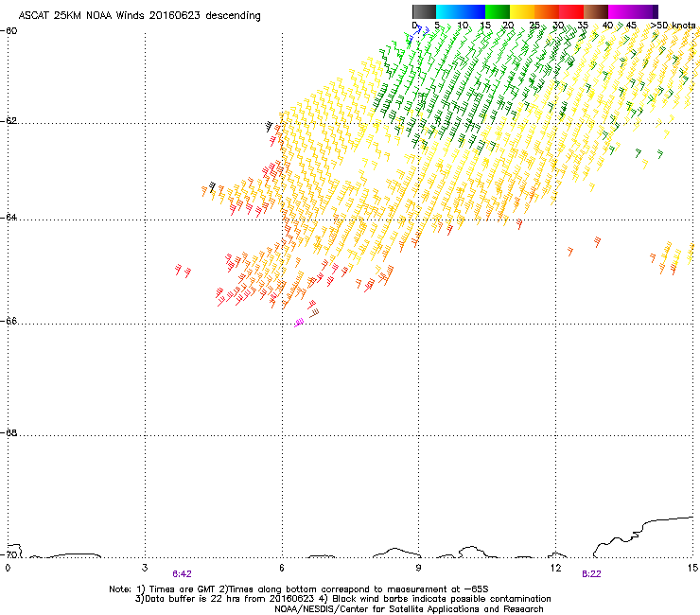Click the '-64' latitude axis label
The image size is (700, 615).
coord(9,218)
